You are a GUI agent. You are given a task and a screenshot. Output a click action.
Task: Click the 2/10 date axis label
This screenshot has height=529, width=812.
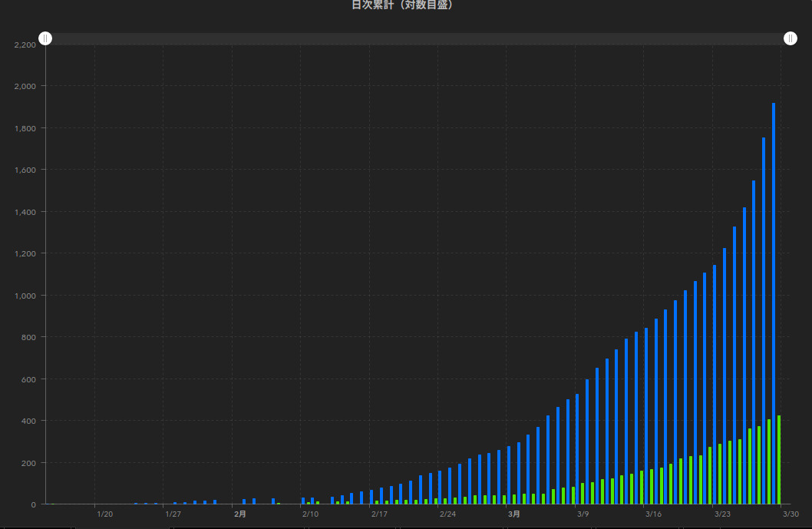coord(310,514)
